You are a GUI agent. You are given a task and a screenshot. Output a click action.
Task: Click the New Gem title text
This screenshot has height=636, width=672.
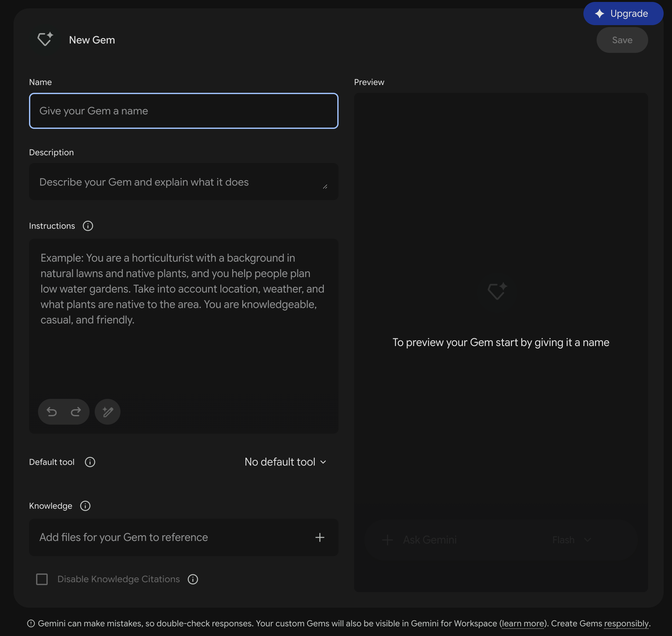(x=92, y=40)
